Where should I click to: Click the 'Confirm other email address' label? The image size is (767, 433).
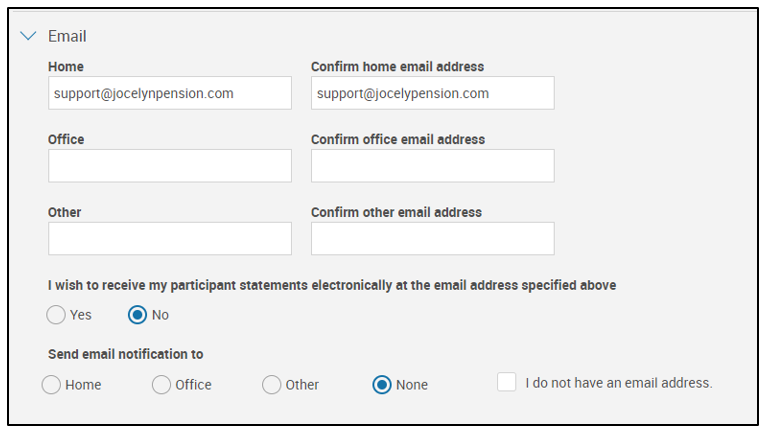pyautogui.click(x=396, y=212)
